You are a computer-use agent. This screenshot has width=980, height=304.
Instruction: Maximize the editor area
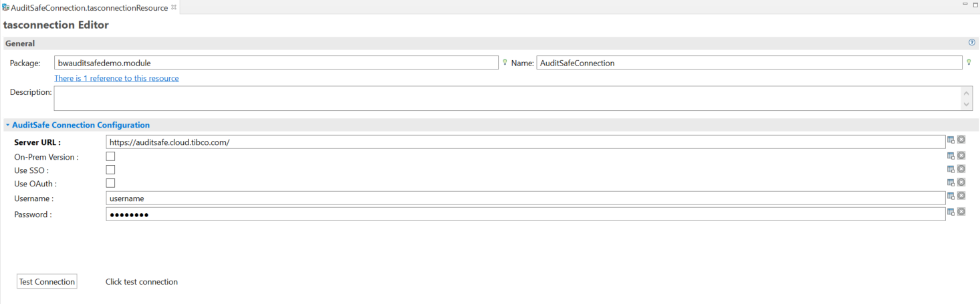975,4
